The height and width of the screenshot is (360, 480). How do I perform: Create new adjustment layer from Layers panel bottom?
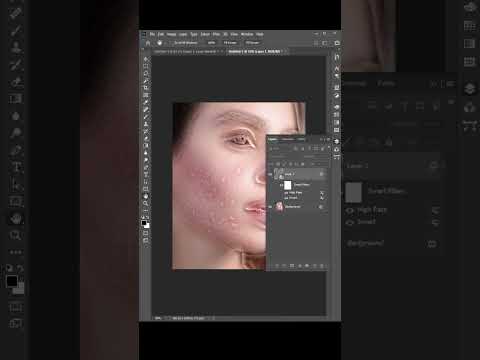pos(300,266)
